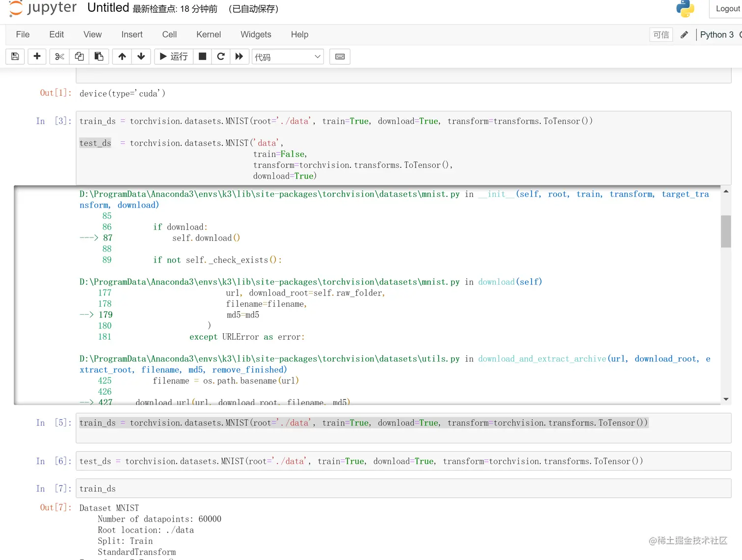This screenshot has height=560, width=742.
Task: Interrupt kernel with stop square icon
Action: pos(202,56)
